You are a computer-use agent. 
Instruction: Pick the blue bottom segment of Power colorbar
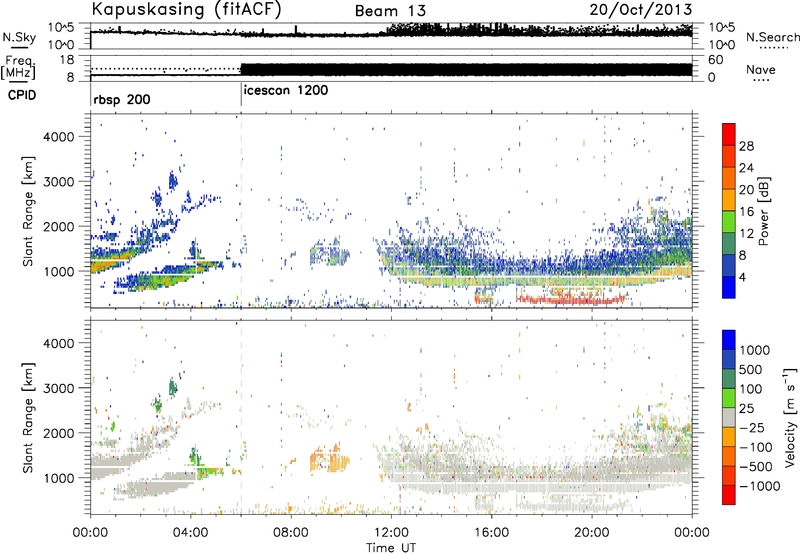[729, 288]
